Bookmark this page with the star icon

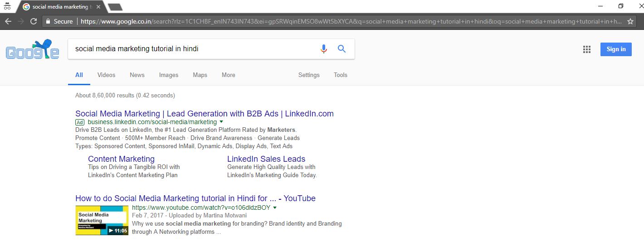click(630, 21)
